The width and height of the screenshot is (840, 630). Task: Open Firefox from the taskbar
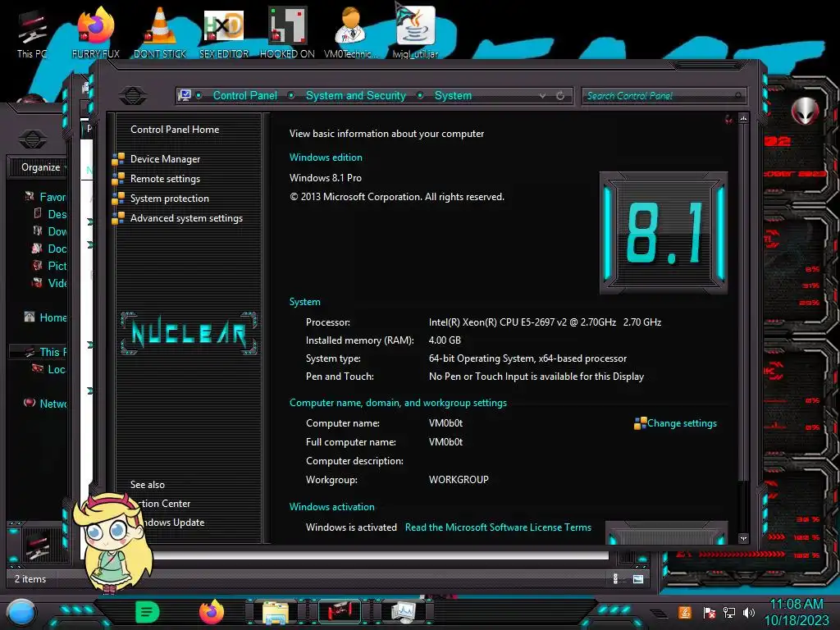click(x=212, y=612)
